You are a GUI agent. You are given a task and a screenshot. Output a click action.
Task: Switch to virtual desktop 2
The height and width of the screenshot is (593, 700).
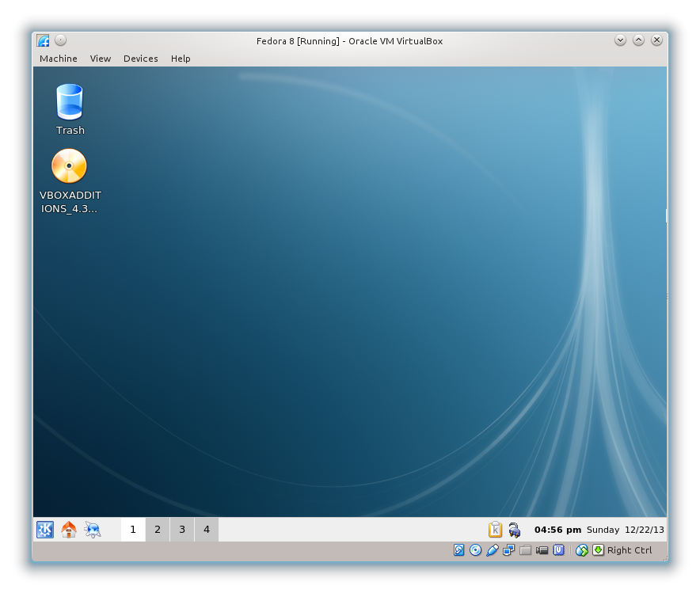(158, 530)
